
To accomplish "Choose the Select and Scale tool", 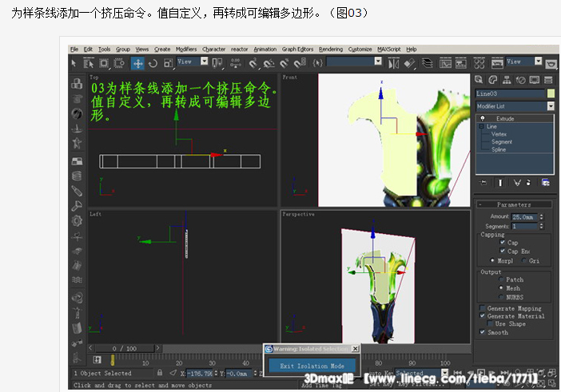I will tap(168, 63).
